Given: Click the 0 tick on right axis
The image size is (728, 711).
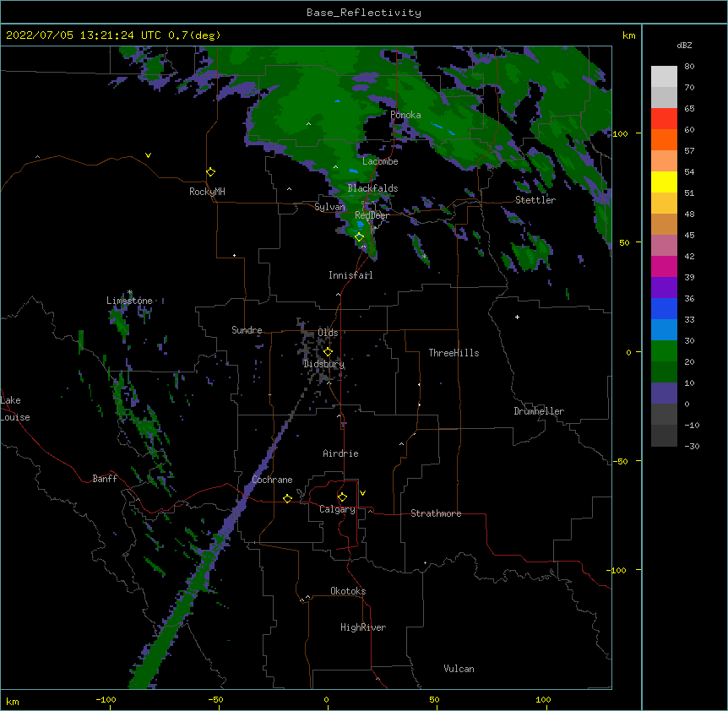Looking at the screenshot, I should pyautogui.click(x=628, y=352).
